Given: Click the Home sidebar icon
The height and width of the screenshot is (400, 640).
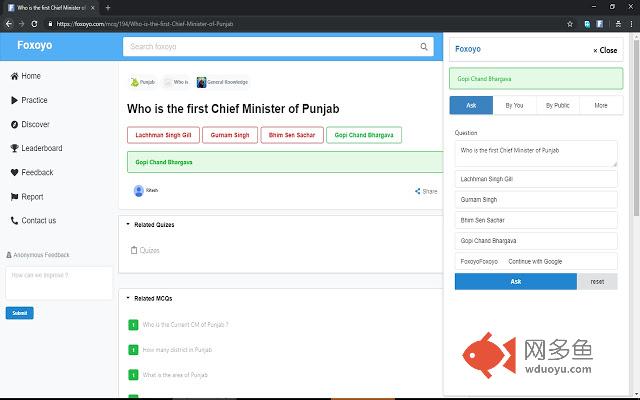Looking at the screenshot, I should pyautogui.click(x=14, y=76).
